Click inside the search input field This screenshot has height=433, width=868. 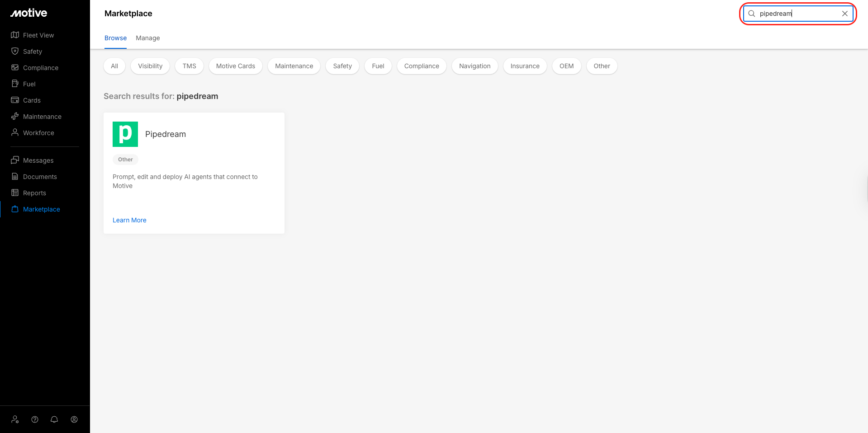click(x=796, y=14)
